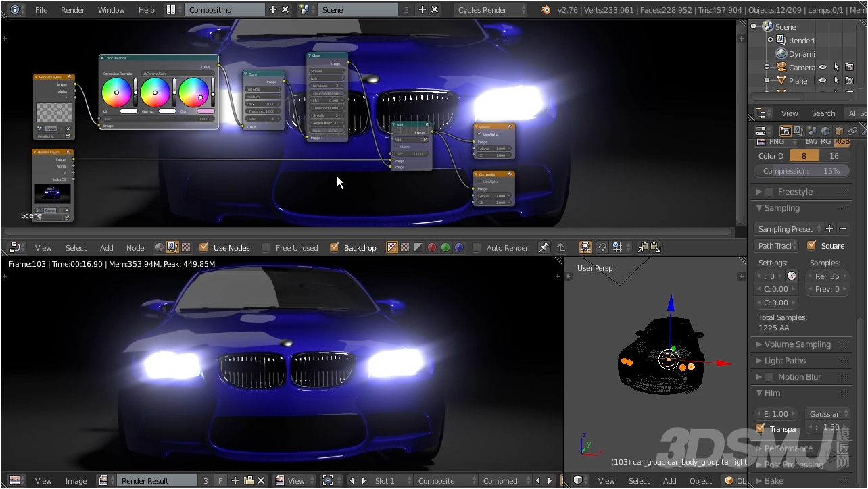Toggle node snapping magnet icon
The width and height of the screenshot is (868, 489).
pos(602,248)
